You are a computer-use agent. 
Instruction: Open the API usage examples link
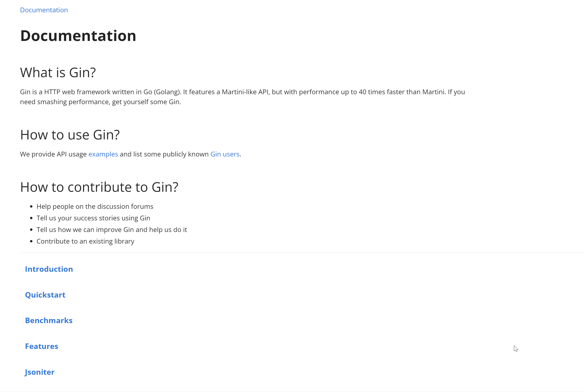coord(103,154)
